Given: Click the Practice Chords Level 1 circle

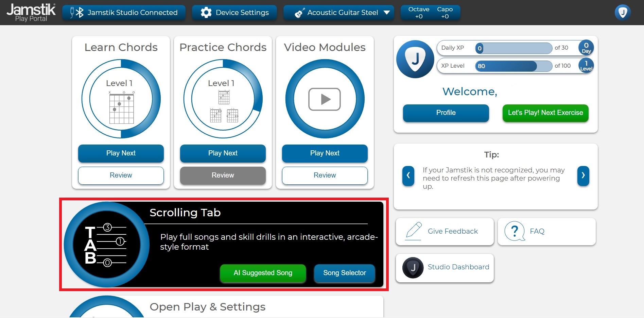Looking at the screenshot, I should click(x=223, y=99).
